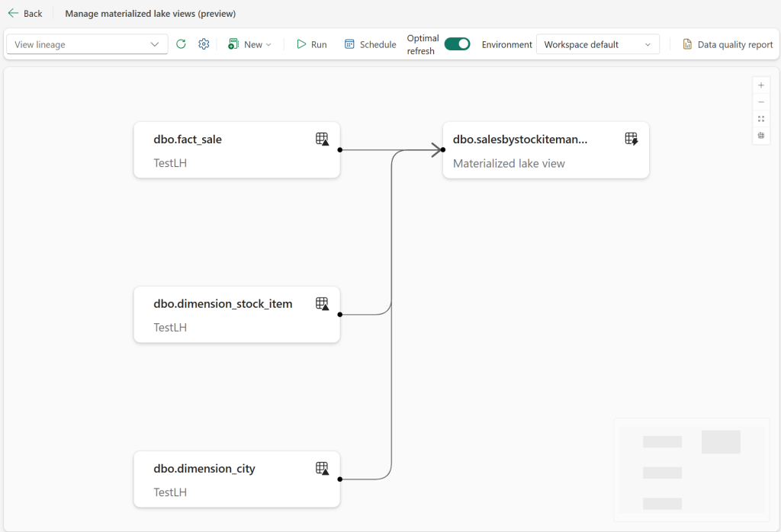781x532 pixels.
Task: Click Manage materialized lake views title
Action: click(x=149, y=13)
